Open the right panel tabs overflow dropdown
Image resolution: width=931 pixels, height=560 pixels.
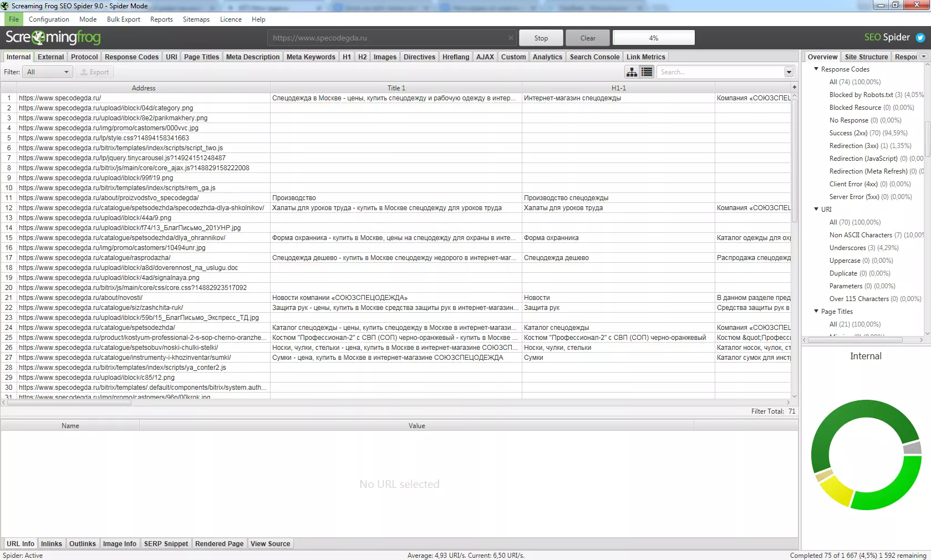(x=924, y=57)
